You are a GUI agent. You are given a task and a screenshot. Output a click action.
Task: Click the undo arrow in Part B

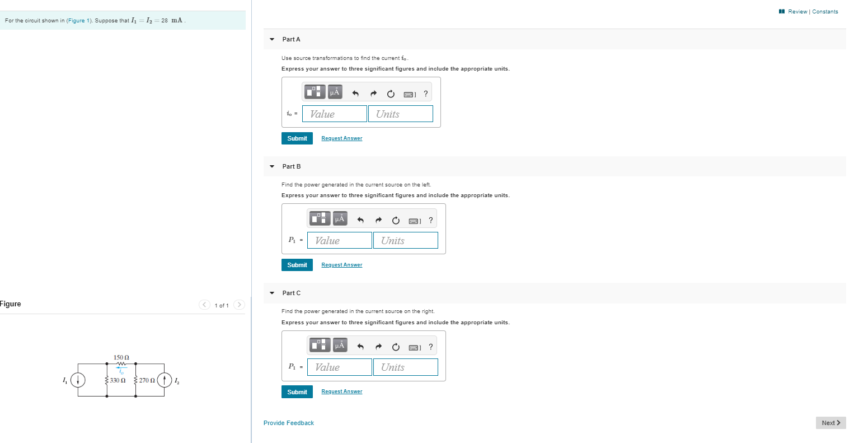360,220
